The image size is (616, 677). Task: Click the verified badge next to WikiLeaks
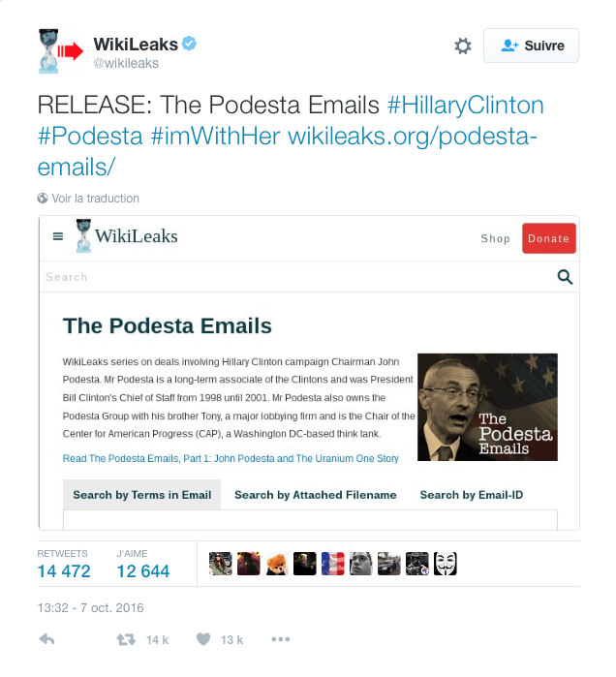pos(189,44)
